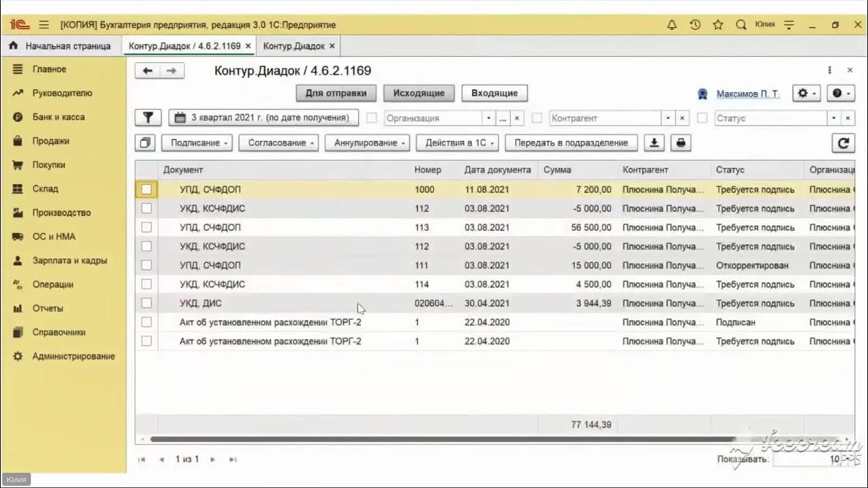868x488 pixels.
Task: Clear the Организация filter with its X
Action: pos(517,118)
